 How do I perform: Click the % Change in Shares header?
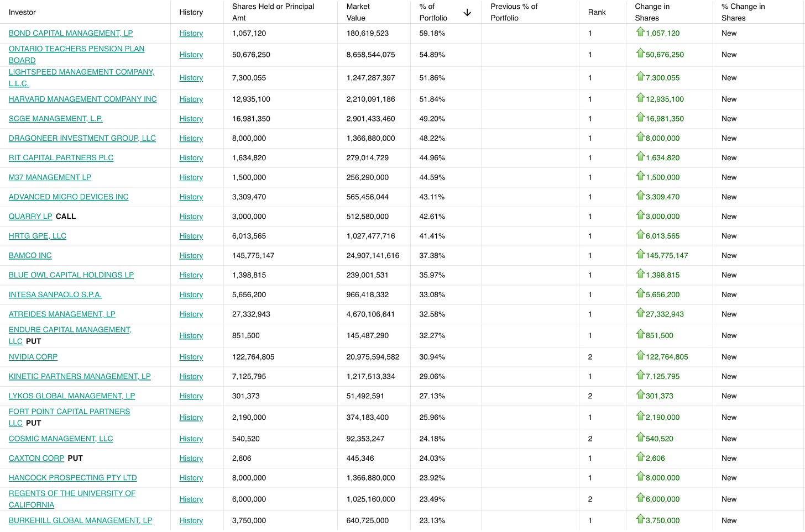click(x=743, y=12)
